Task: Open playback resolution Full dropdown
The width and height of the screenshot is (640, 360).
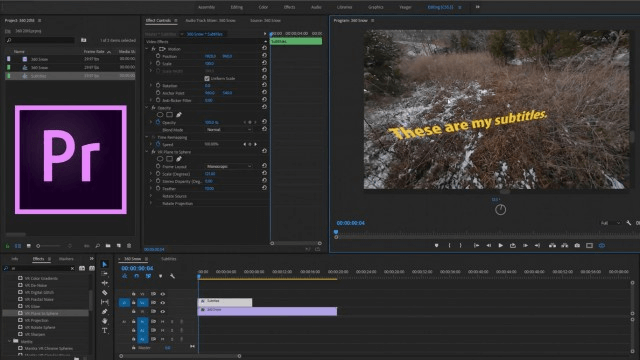Action: point(611,223)
